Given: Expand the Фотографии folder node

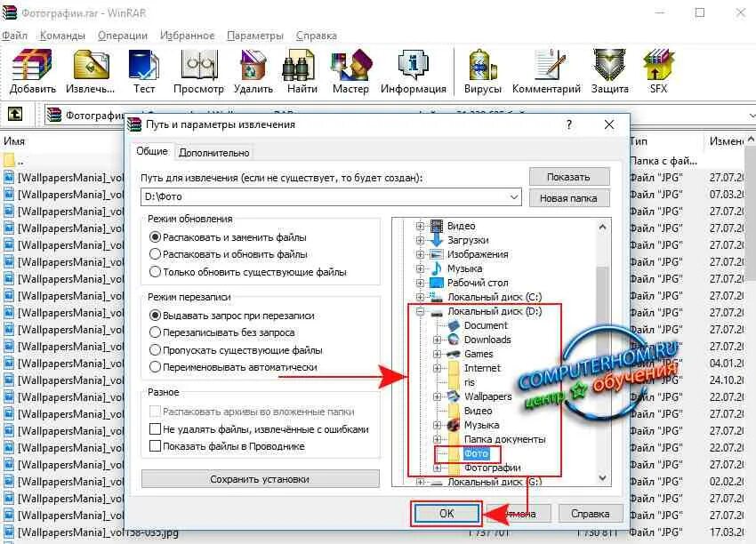Looking at the screenshot, I should (437, 468).
